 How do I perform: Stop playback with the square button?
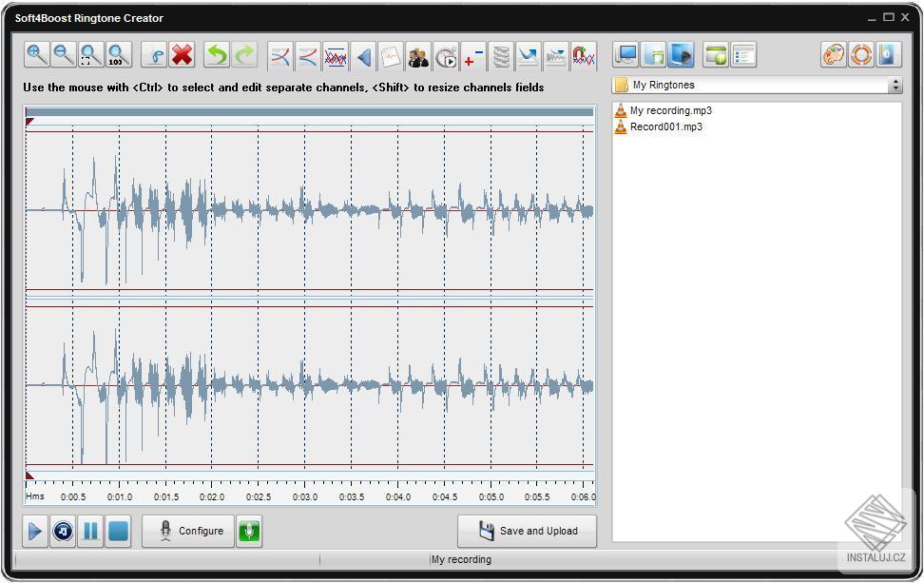coord(118,531)
